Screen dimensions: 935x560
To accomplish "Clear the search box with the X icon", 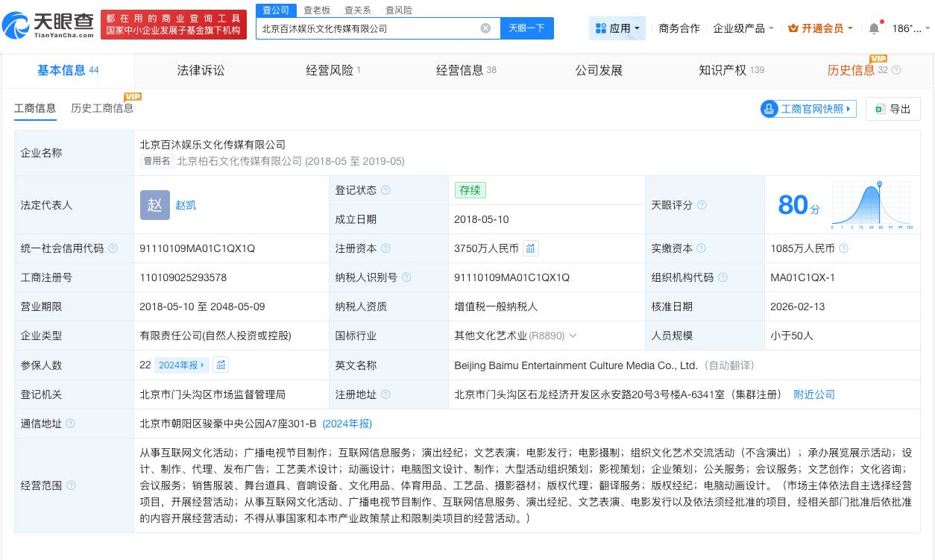I will click(485, 28).
